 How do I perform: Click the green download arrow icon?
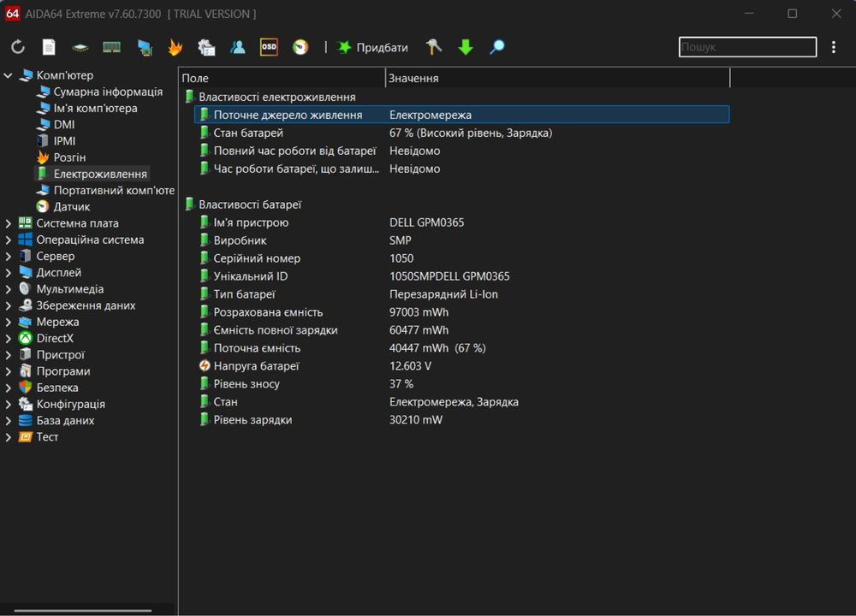[x=466, y=47]
